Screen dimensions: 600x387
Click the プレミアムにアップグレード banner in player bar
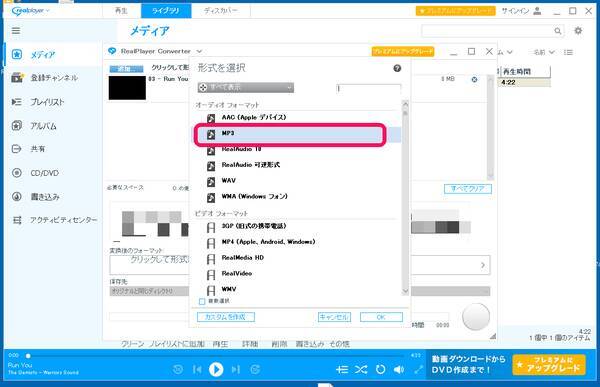point(549,365)
